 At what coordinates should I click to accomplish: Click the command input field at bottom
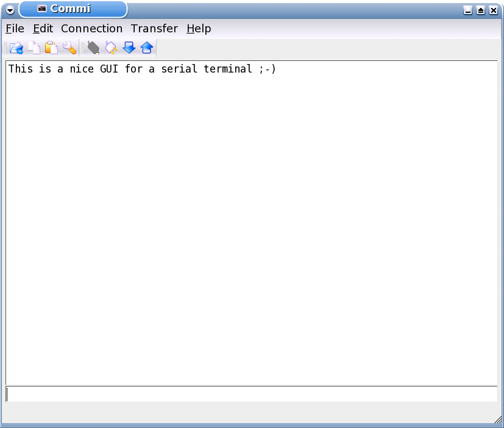(x=252, y=394)
